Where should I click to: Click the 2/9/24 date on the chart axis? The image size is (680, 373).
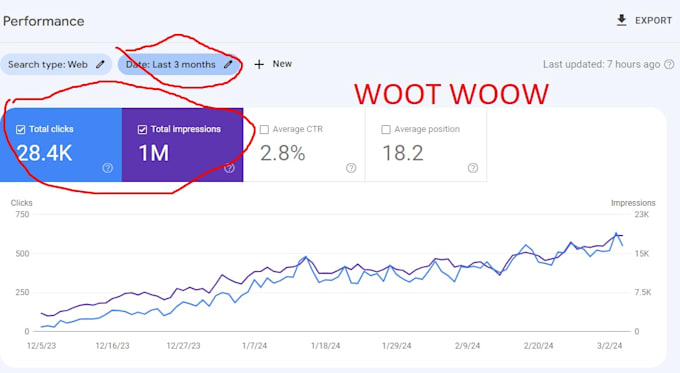(468, 346)
